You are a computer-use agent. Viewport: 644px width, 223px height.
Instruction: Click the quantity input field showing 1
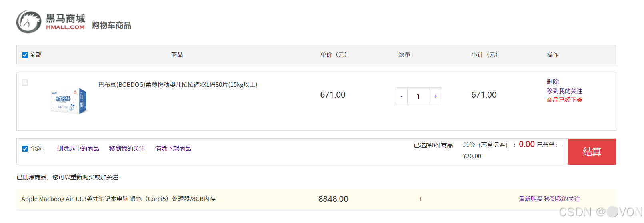pyautogui.click(x=418, y=96)
